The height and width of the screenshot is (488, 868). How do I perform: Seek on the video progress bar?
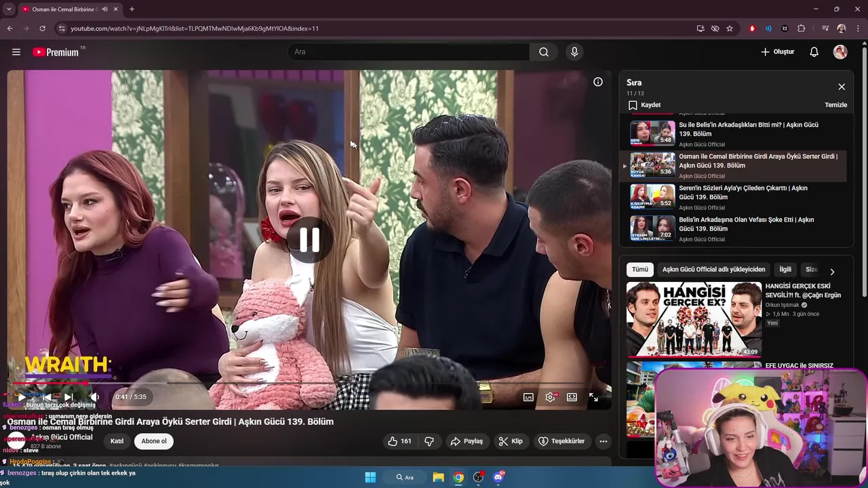click(x=309, y=383)
